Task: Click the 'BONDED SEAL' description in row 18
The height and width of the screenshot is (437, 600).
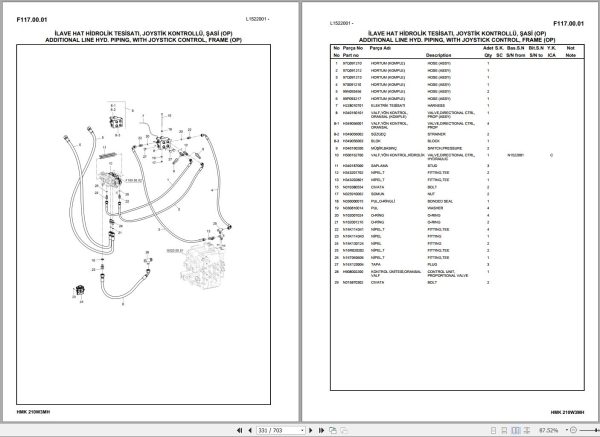Action: 440,201
